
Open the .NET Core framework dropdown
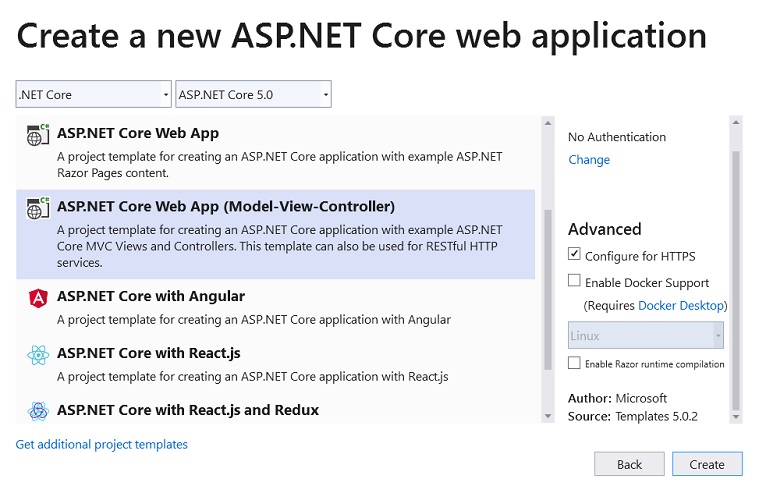[x=93, y=94]
